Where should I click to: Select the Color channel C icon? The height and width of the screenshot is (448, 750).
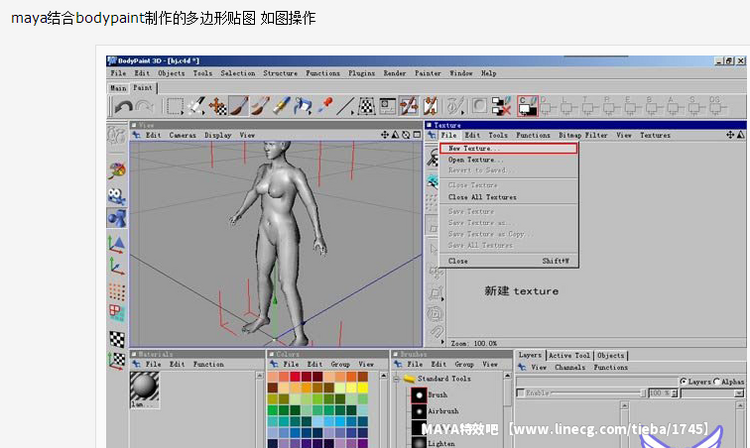[528, 107]
